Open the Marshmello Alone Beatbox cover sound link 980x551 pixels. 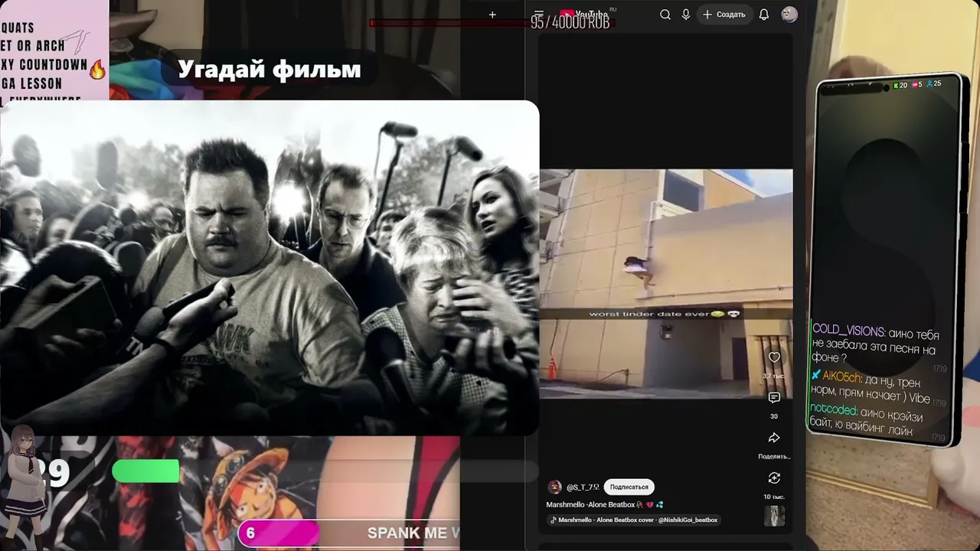(x=634, y=520)
